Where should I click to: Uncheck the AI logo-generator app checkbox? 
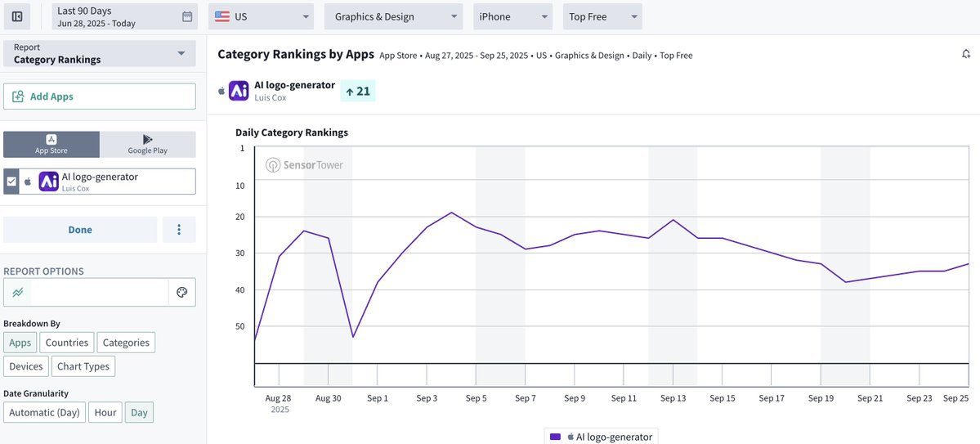pos(11,182)
